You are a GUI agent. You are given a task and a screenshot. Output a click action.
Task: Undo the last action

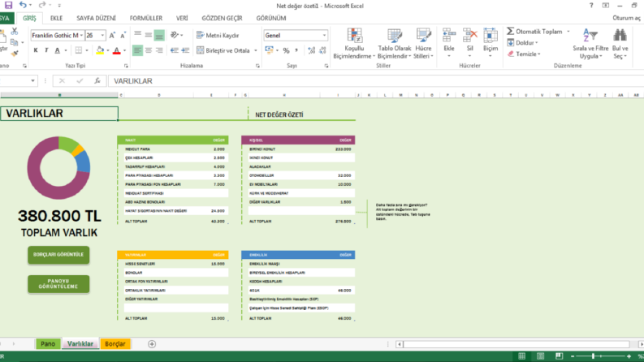(x=23, y=6)
